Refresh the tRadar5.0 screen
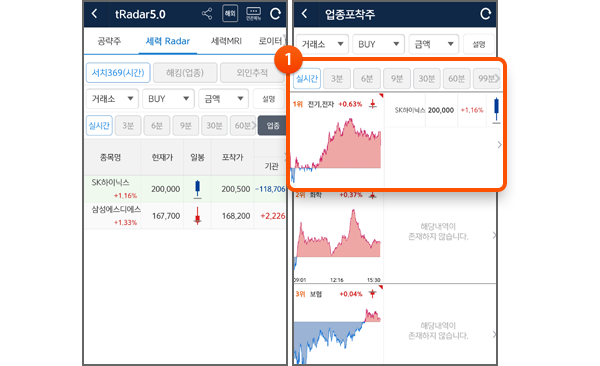The width and height of the screenshot is (600, 366). (275, 14)
